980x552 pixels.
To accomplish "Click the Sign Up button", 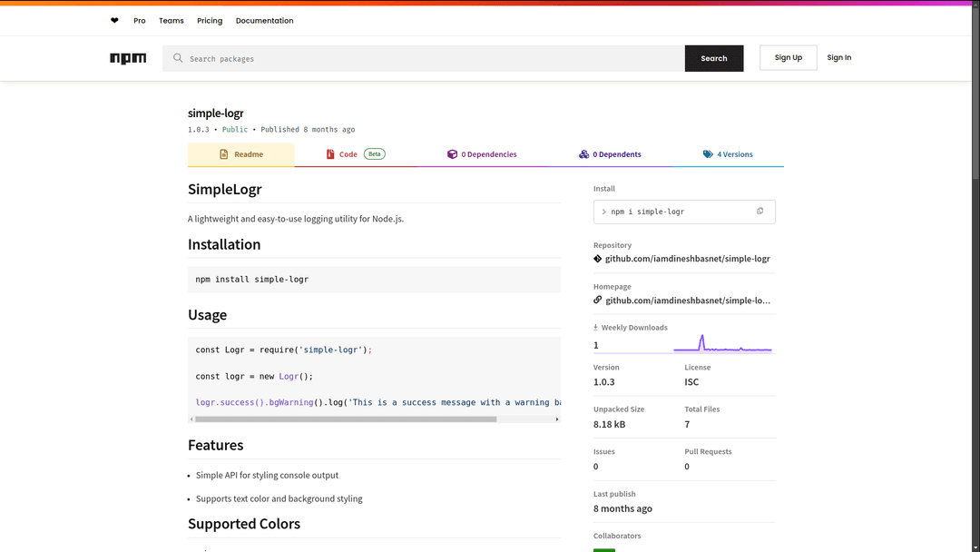I will [788, 58].
